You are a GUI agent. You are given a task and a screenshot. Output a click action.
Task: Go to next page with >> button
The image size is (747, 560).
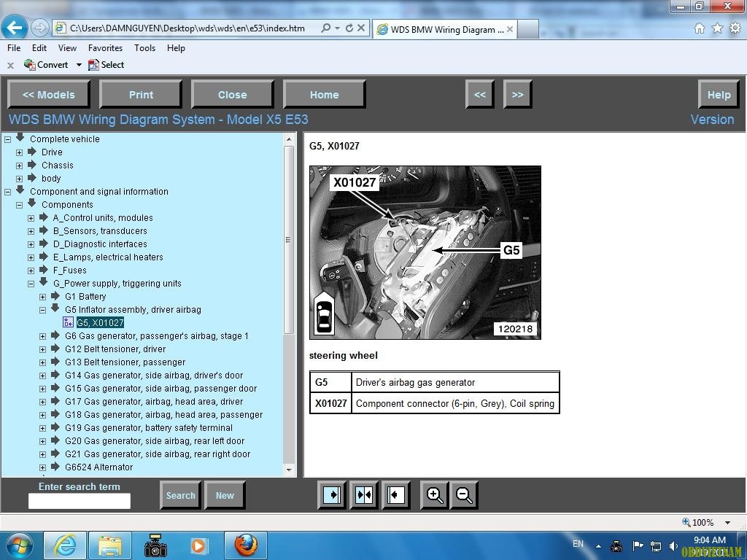click(517, 94)
